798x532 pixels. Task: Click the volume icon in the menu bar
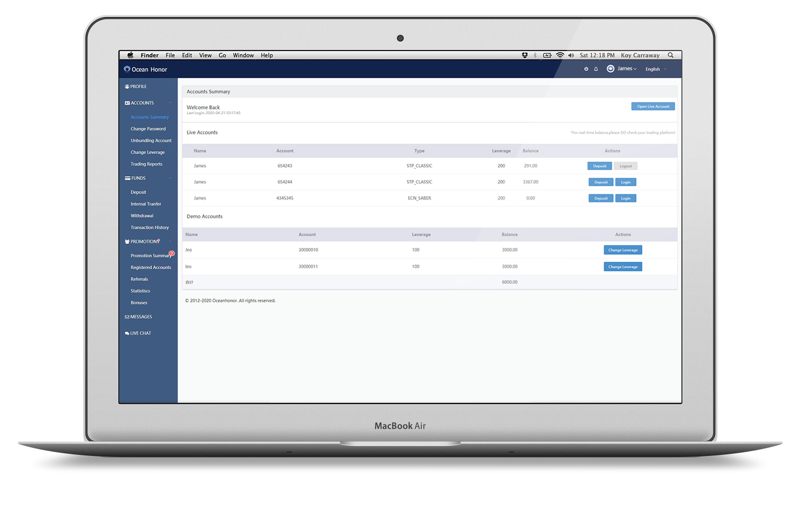click(x=571, y=55)
